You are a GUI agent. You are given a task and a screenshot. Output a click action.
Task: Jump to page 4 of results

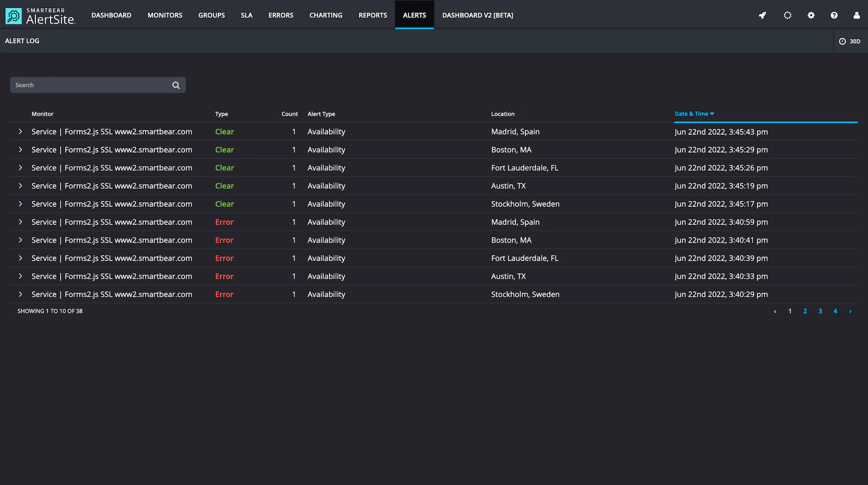pos(835,311)
